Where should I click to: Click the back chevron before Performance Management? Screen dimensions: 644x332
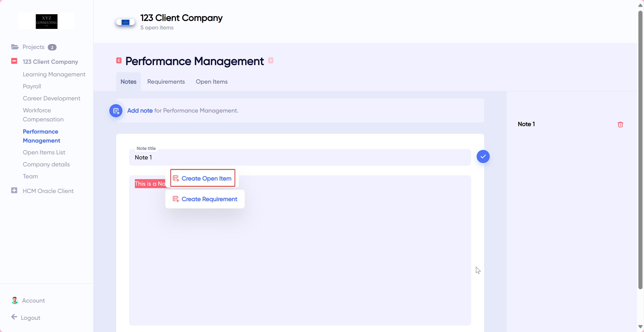(119, 60)
